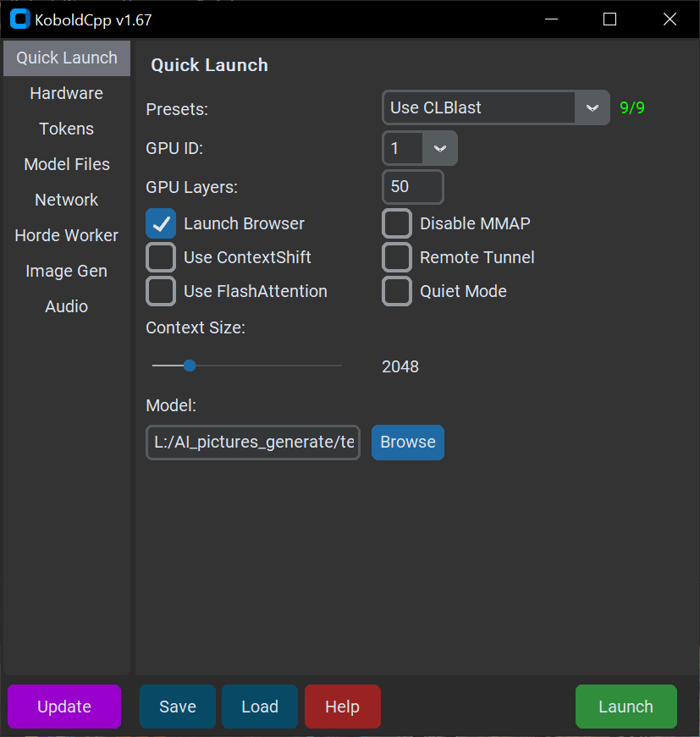This screenshot has height=737, width=700.
Task: Click the GPU ID value field
Action: [x=403, y=149]
